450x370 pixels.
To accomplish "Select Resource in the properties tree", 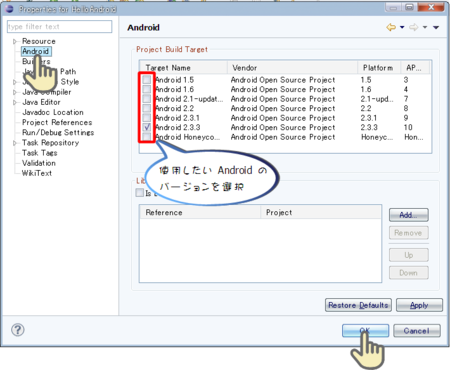I will (39, 41).
